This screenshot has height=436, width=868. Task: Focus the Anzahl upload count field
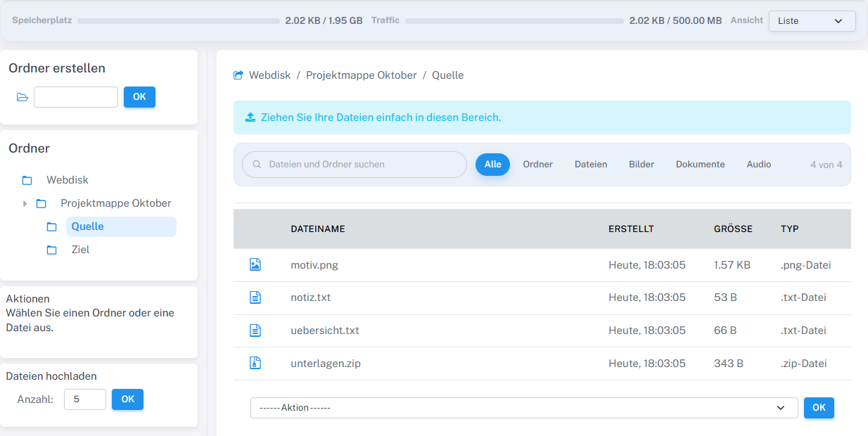85,399
